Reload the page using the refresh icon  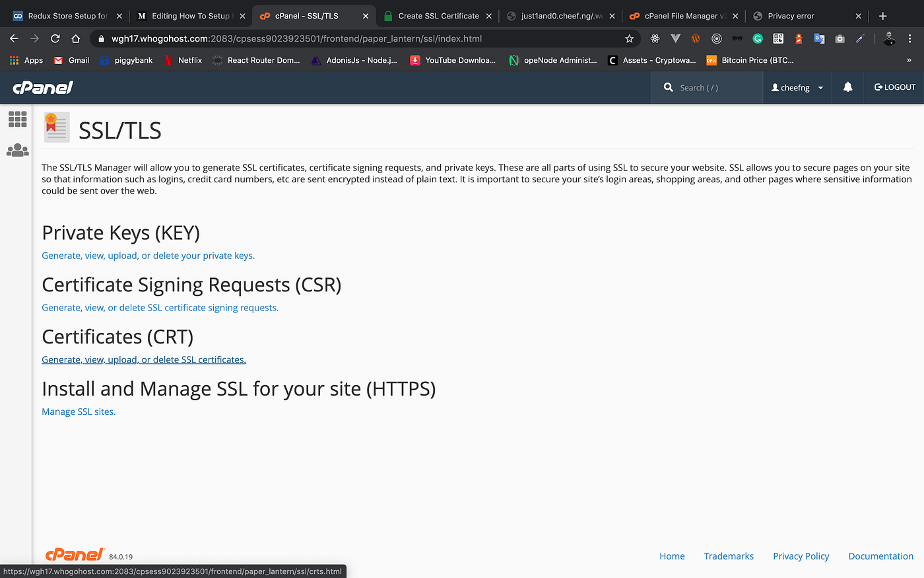pyautogui.click(x=55, y=39)
